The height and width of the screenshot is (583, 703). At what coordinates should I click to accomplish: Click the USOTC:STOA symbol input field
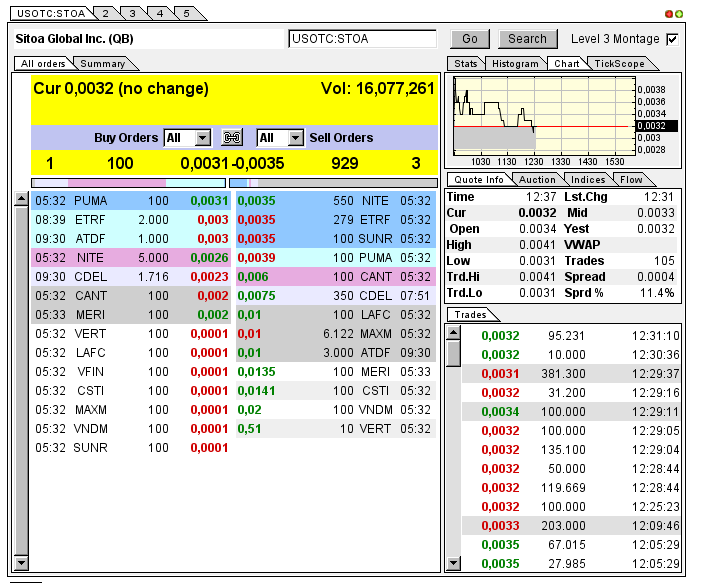point(362,39)
